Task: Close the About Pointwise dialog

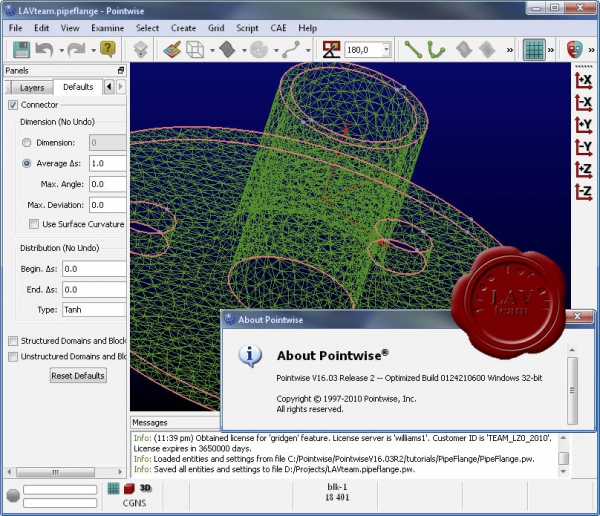Action: point(577,316)
